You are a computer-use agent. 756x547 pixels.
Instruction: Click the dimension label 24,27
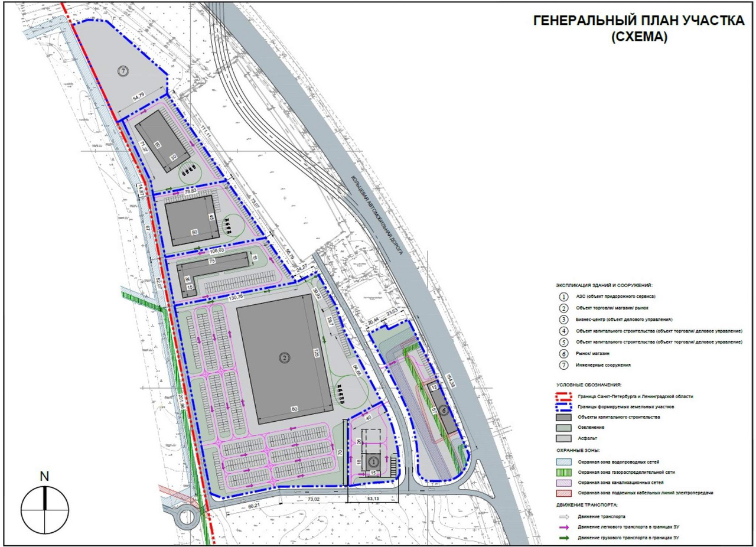point(302,269)
